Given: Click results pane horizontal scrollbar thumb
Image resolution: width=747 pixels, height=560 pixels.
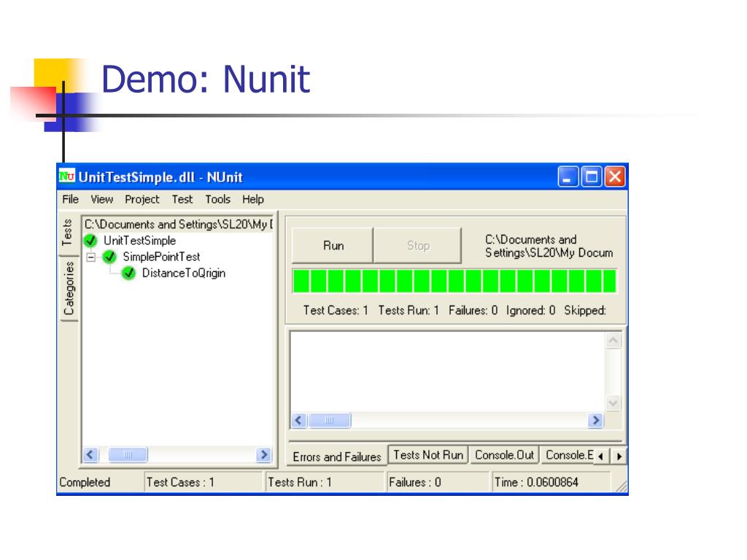Looking at the screenshot, I should pos(330,421).
